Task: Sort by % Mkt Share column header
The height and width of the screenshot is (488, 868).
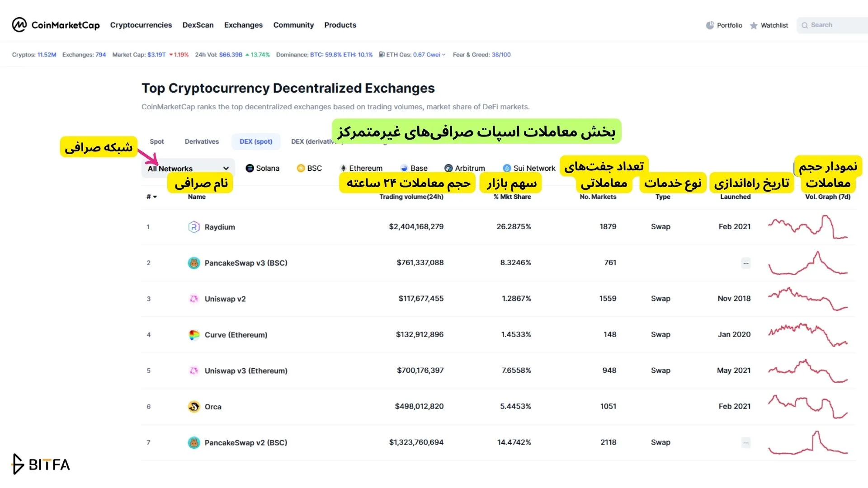Action: coord(512,197)
